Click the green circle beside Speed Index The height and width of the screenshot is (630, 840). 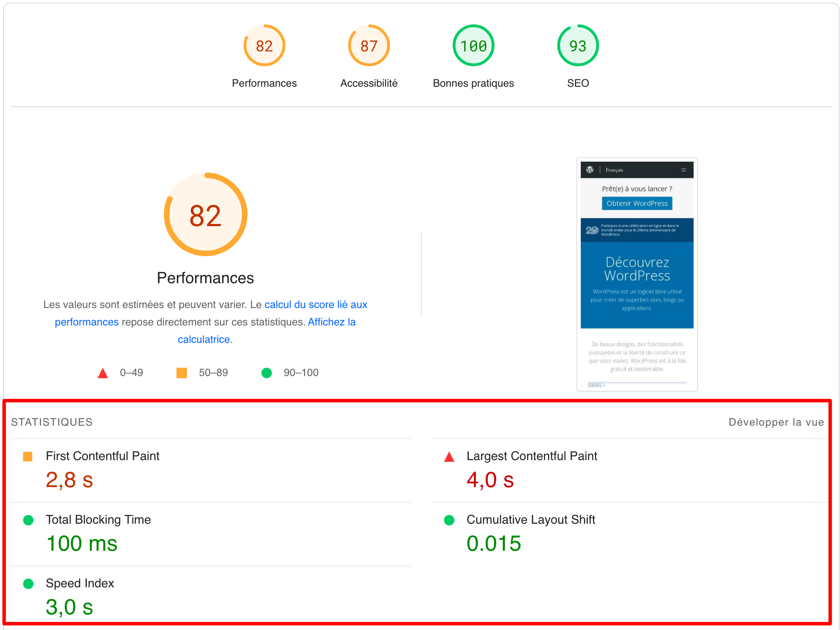coord(28,583)
